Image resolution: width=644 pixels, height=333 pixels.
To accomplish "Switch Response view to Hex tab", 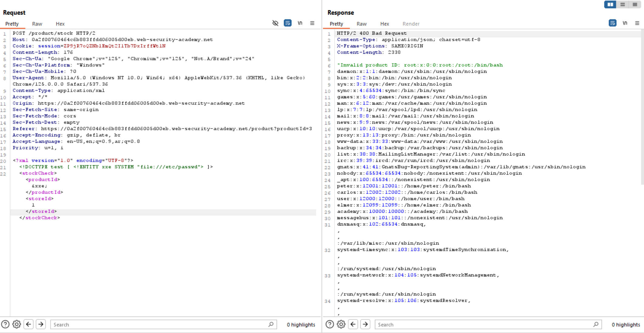I will tap(385, 24).
